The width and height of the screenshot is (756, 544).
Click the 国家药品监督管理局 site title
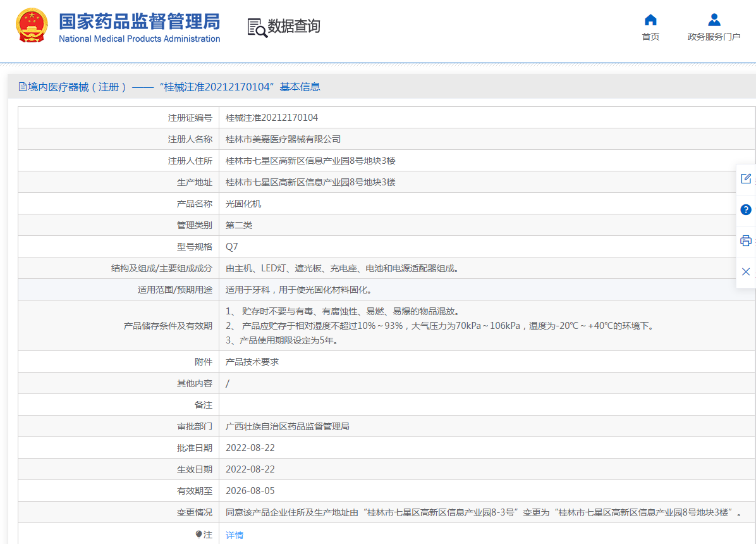[x=139, y=22]
